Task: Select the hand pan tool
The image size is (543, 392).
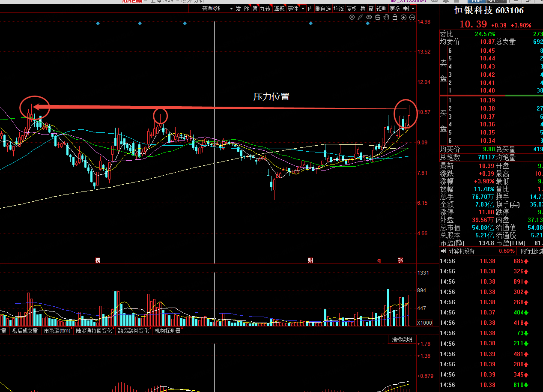Action: pyautogui.click(x=386, y=17)
